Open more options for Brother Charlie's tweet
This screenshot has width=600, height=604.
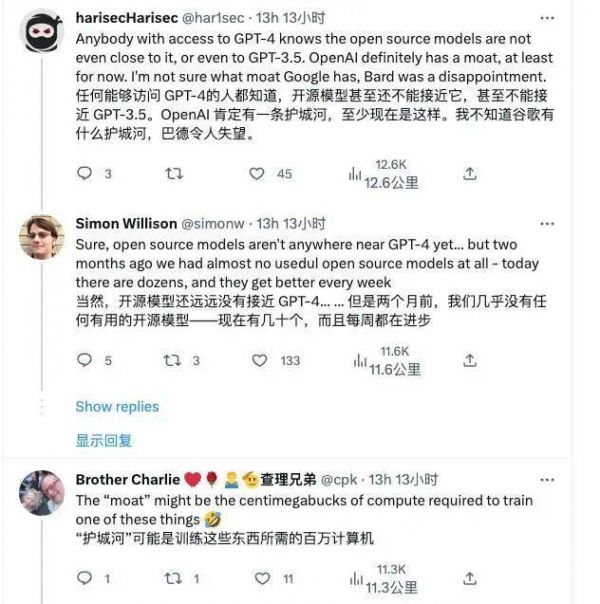coord(547,479)
